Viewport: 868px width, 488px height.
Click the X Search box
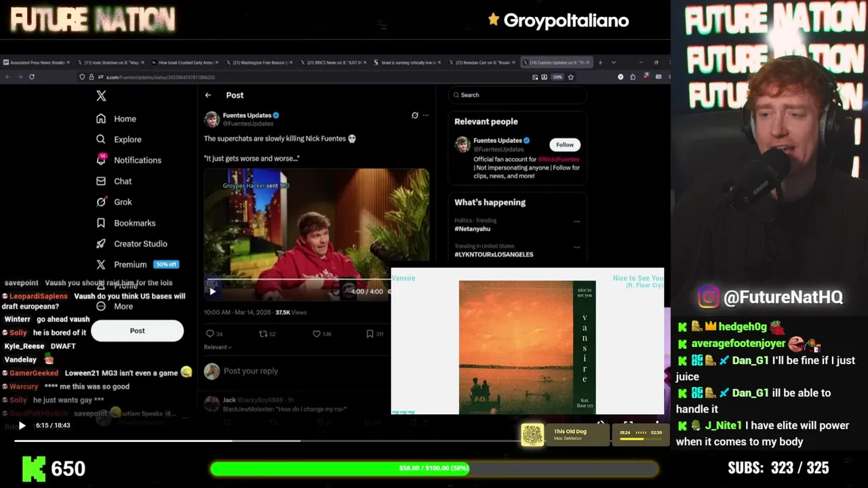point(517,96)
